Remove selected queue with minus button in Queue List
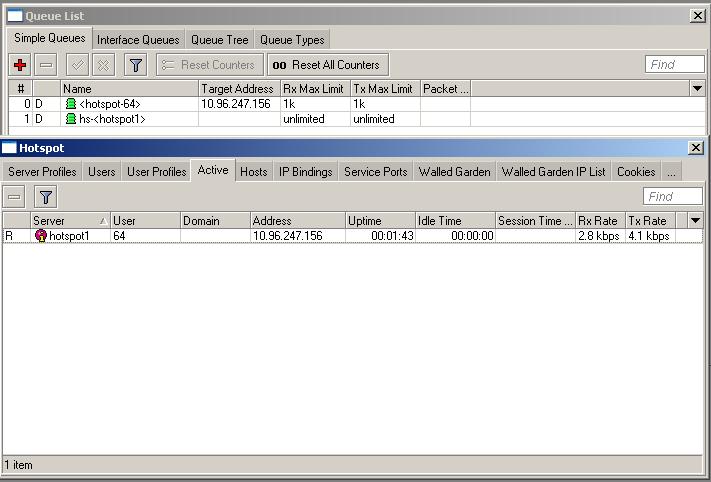Image resolution: width=711 pixels, height=482 pixels. point(46,65)
